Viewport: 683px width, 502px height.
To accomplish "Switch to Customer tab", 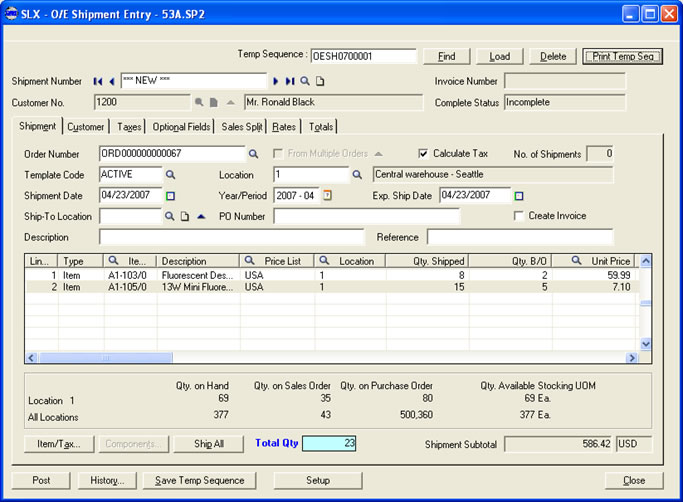I will (85, 127).
